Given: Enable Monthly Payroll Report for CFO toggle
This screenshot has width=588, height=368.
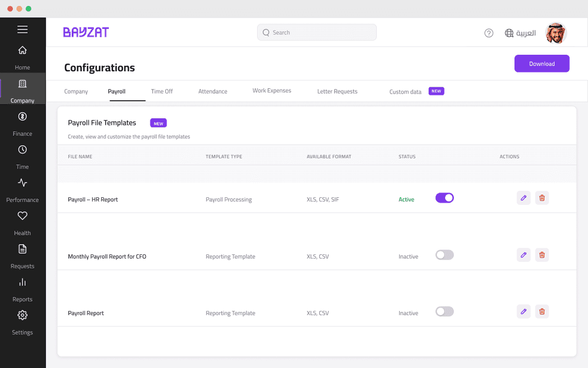Looking at the screenshot, I should (x=445, y=255).
